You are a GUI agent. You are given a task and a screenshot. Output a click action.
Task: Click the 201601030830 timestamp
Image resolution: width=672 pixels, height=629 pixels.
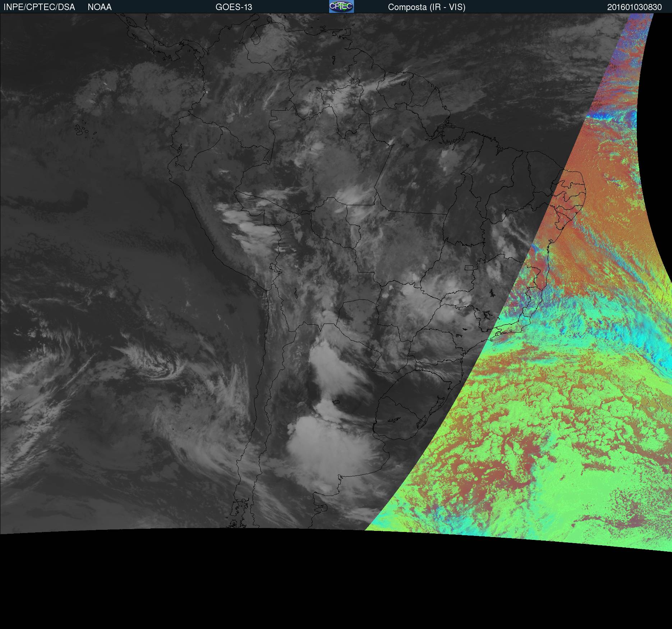[635, 7]
